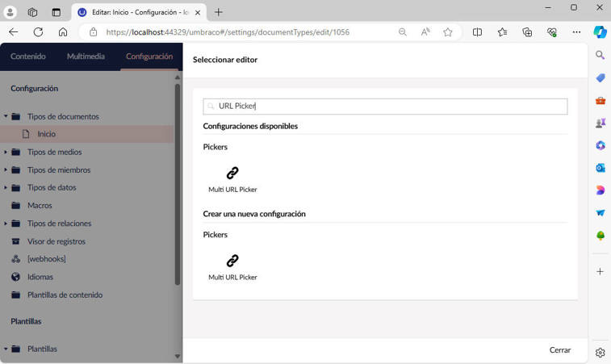
Task: Open the sidebar Outlook icon
Action: [600, 168]
